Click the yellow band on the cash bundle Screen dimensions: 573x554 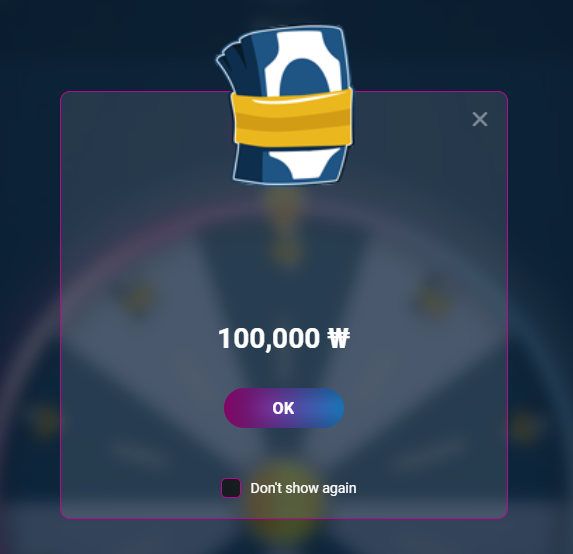click(292, 118)
